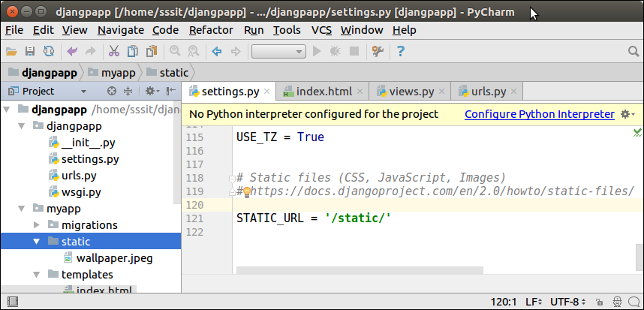Navigate Back with the blue left arrow
644x310 pixels.
click(x=216, y=51)
